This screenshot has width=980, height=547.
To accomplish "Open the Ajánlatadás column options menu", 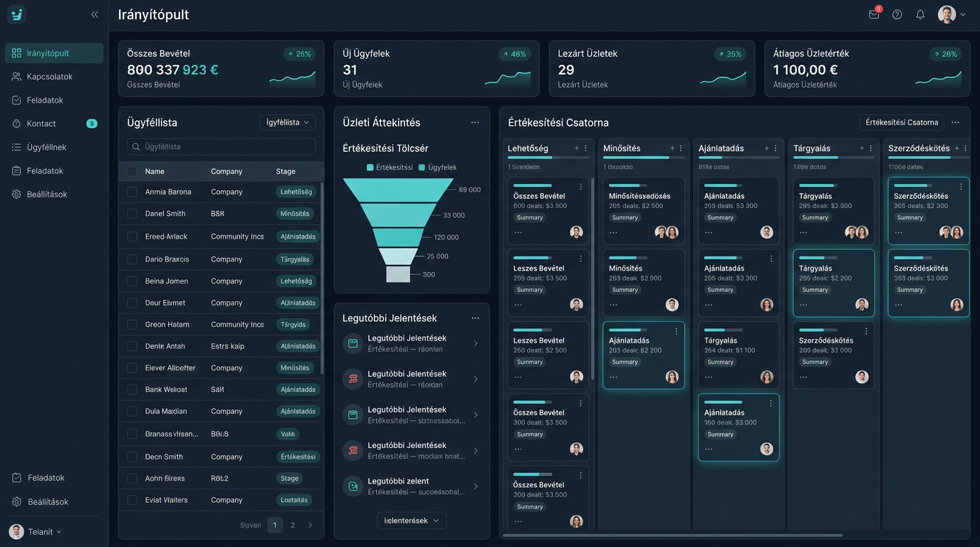I will (776, 148).
